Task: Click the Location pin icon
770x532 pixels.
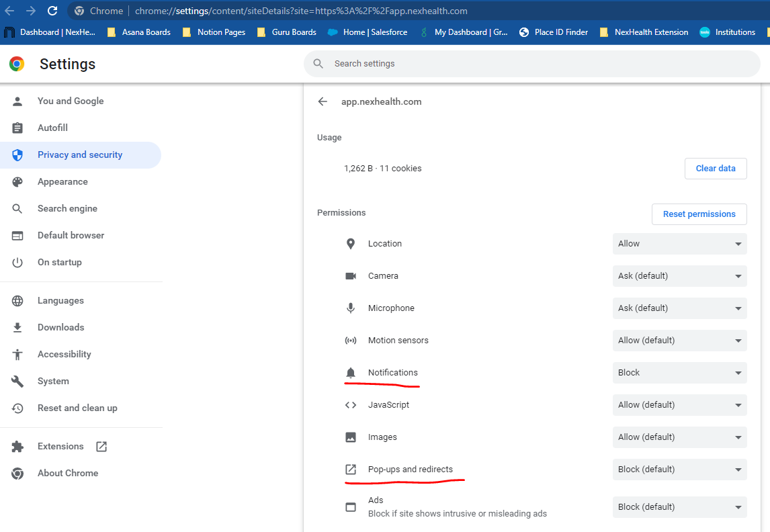Action: click(x=351, y=244)
